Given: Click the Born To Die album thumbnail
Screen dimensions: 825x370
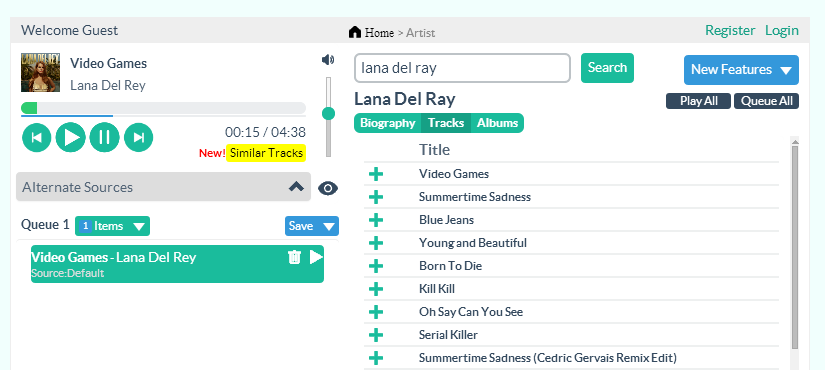Looking at the screenshot, I should pos(41,73).
